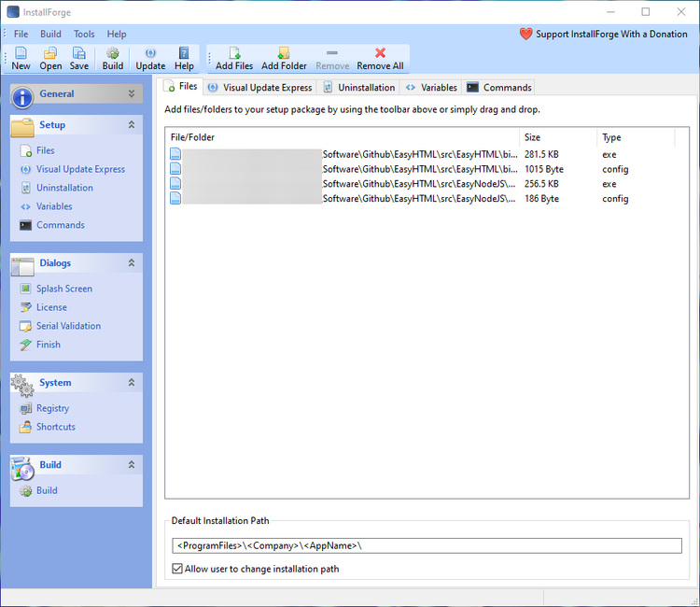Click the Open project toolbar icon
This screenshot has height=607, width=700.
tap(50, 53)
